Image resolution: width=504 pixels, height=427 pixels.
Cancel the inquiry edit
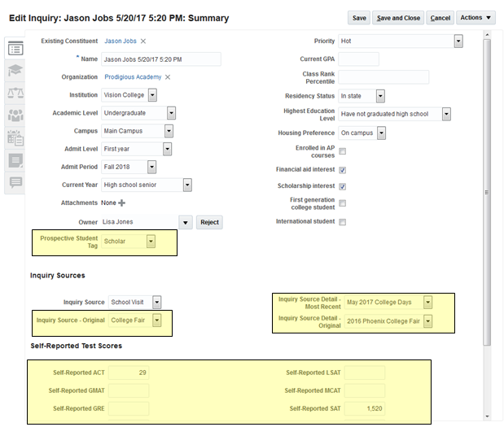tap(440, 18)
